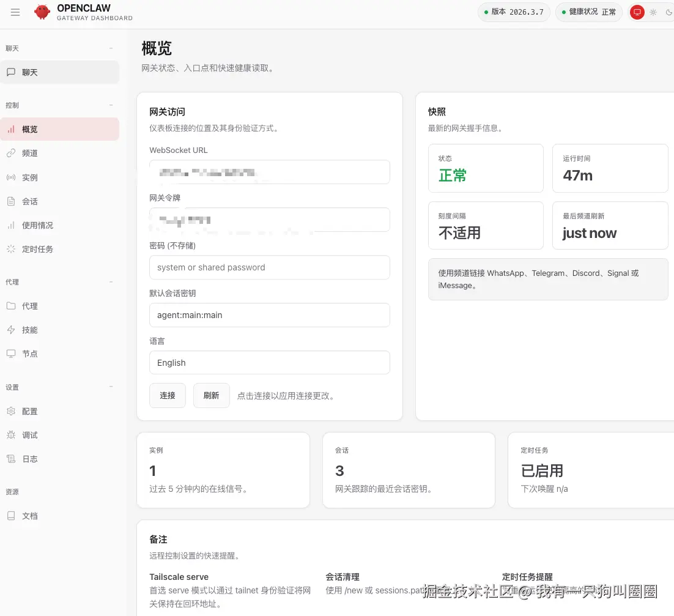
Task: Switch to light theme sun icon
Action: 653,12
